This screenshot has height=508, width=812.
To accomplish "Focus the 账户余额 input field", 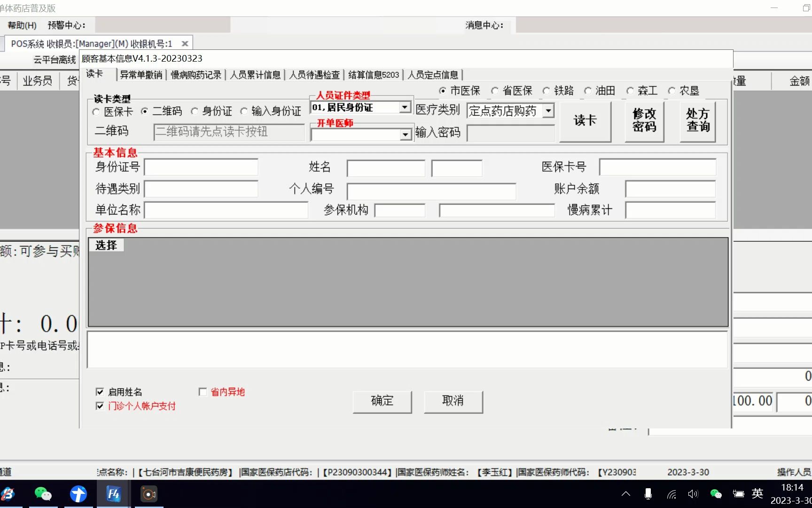I will [x=671, y=189].
